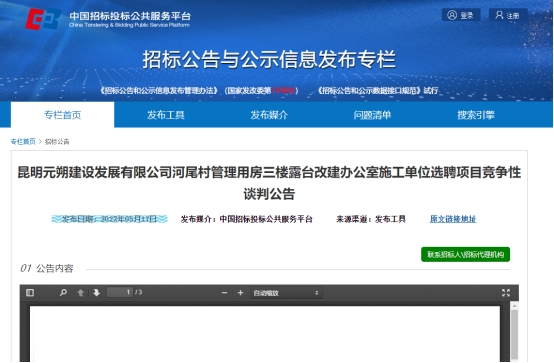This screenshot has height=363, width=554.
Task: Click the 发布日期 date text
Action: 109,219
